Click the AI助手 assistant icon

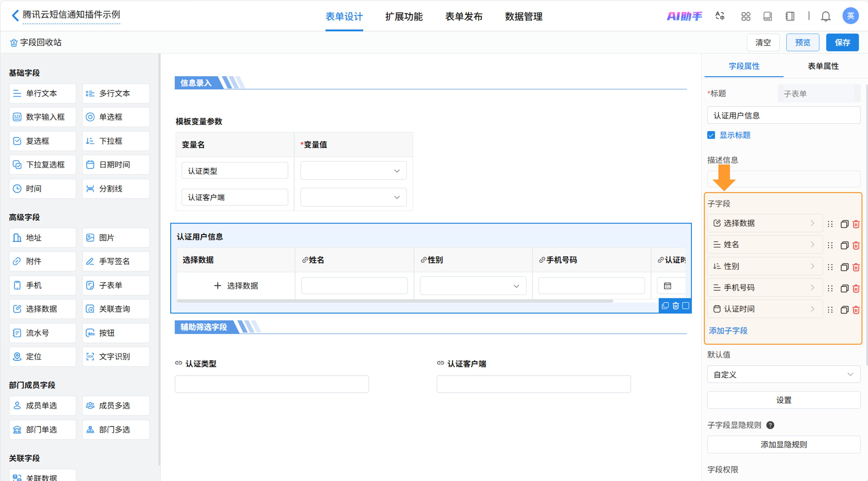[x=684, y=16]
